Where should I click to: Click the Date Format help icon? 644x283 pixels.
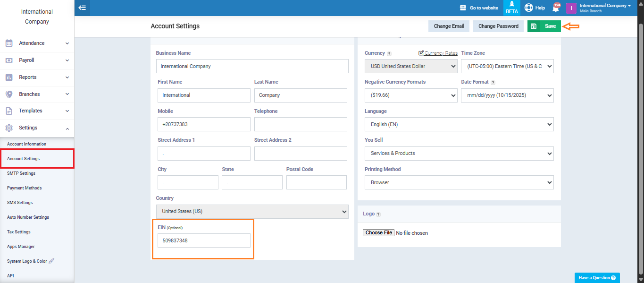493,83
